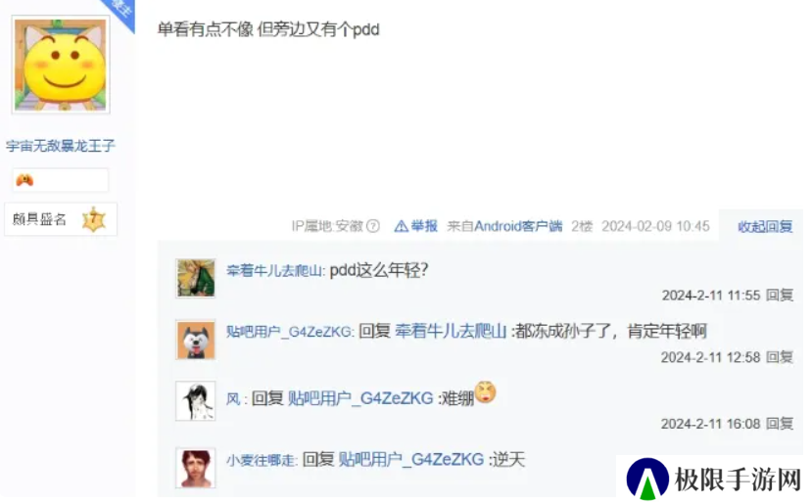Click the level 7 star badge icon

pyautogui.click(x=93, y=219)
